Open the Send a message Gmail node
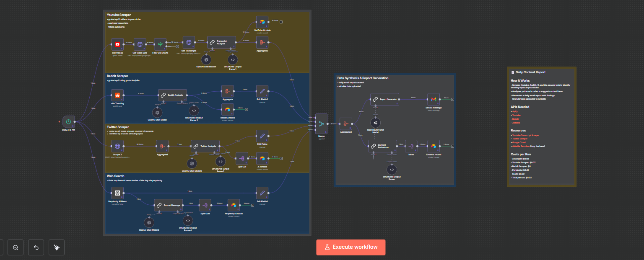Image resolution: width=644 pixels, height=260 pixels. pos(434,99)
